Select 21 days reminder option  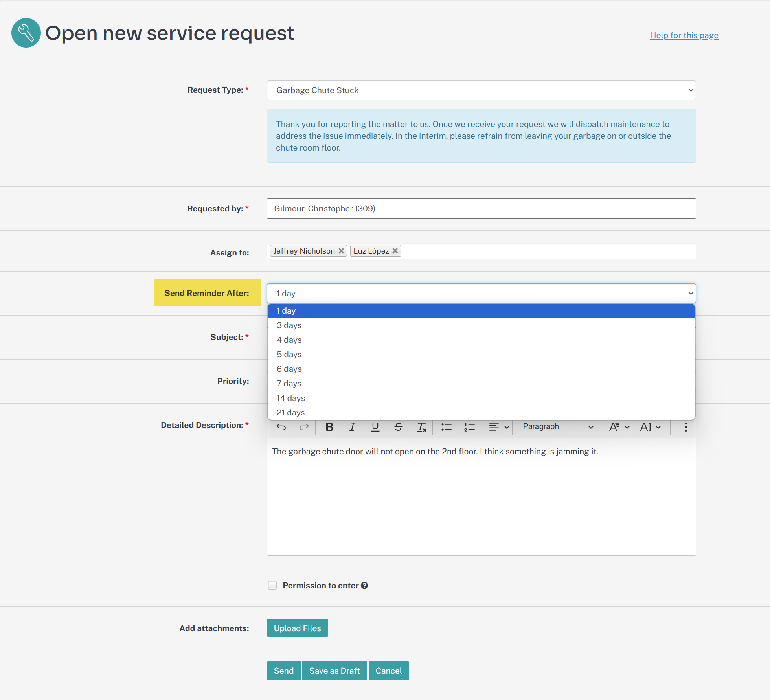pos(481,413)
